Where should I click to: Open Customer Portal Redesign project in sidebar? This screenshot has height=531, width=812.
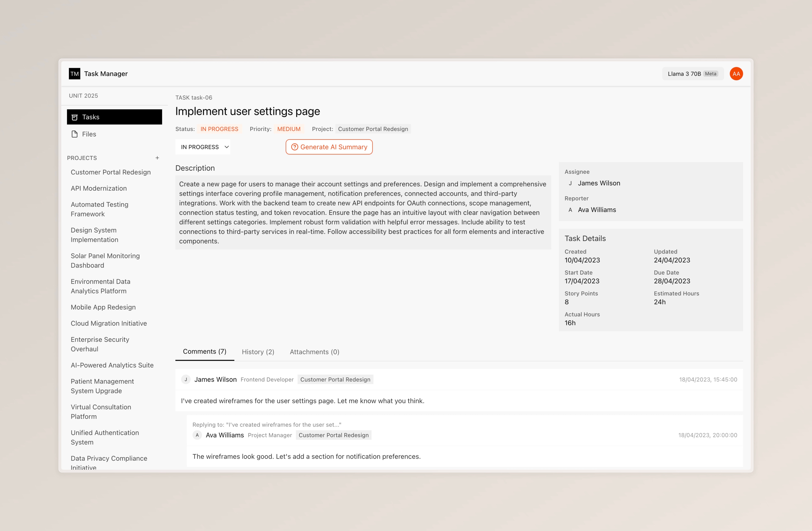[x=111, y=172]
